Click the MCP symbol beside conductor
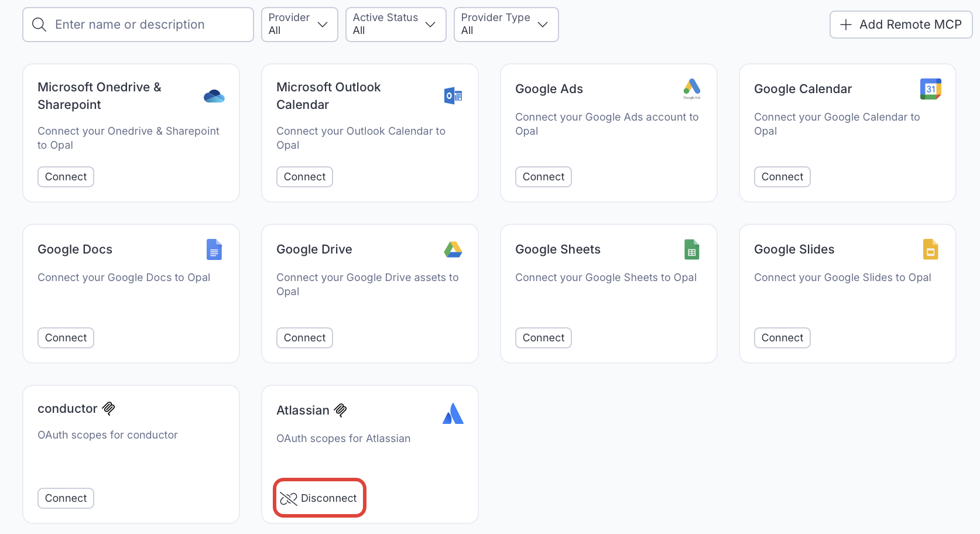This screenshot has height=534, width=980. click(x=109, y=408)
